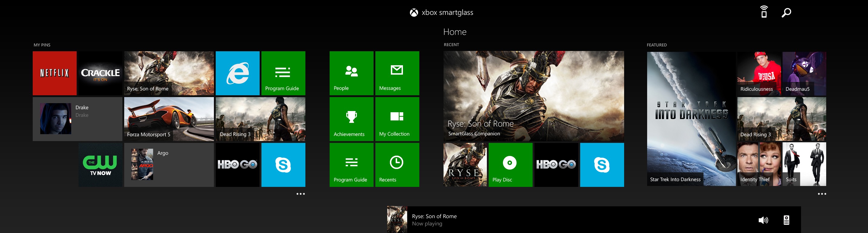
Task: Open remote control icon in now playing bar
Action: [x=786, y=220]
